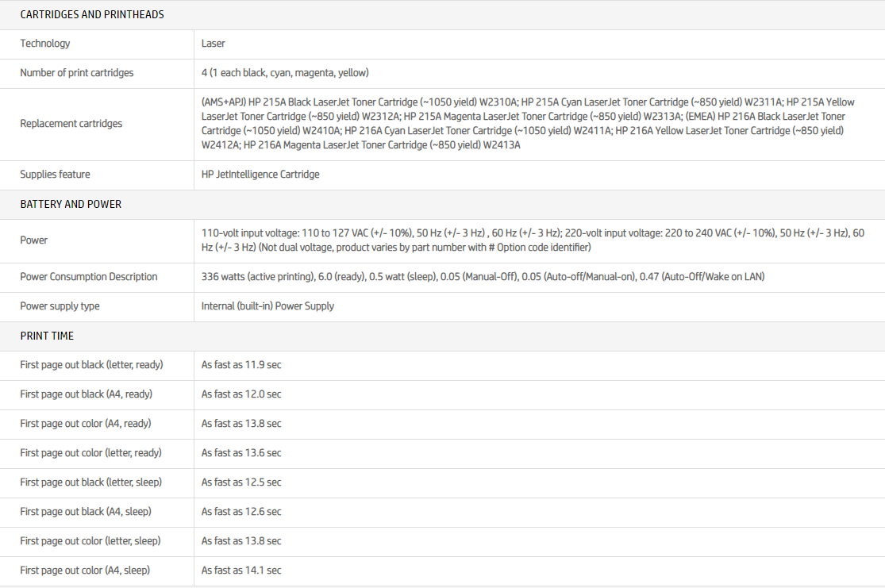Select the Number of print cartridges label
The height and width of the screenshot is (588, 885).
[77, 73]
